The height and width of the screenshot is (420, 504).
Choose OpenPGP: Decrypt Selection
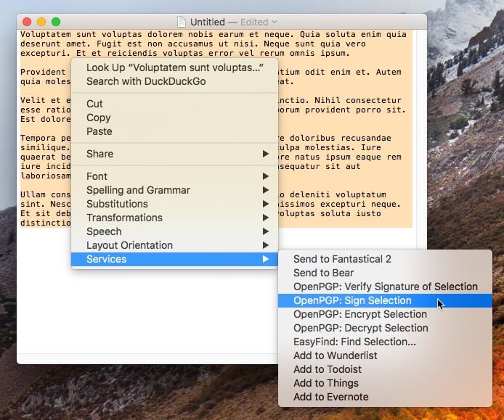[385, 328]
